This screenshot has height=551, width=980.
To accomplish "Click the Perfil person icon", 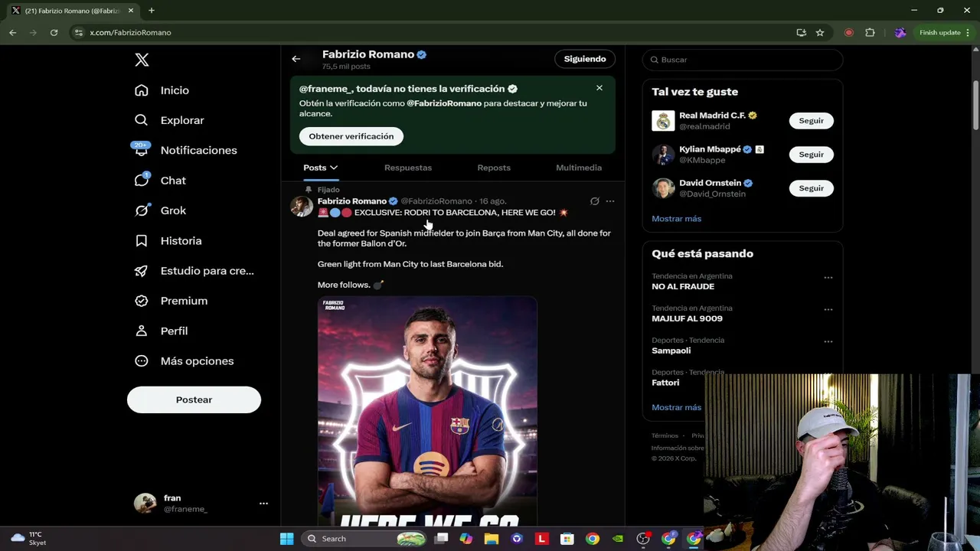I will pyautogui.click(x=142, y=331).
